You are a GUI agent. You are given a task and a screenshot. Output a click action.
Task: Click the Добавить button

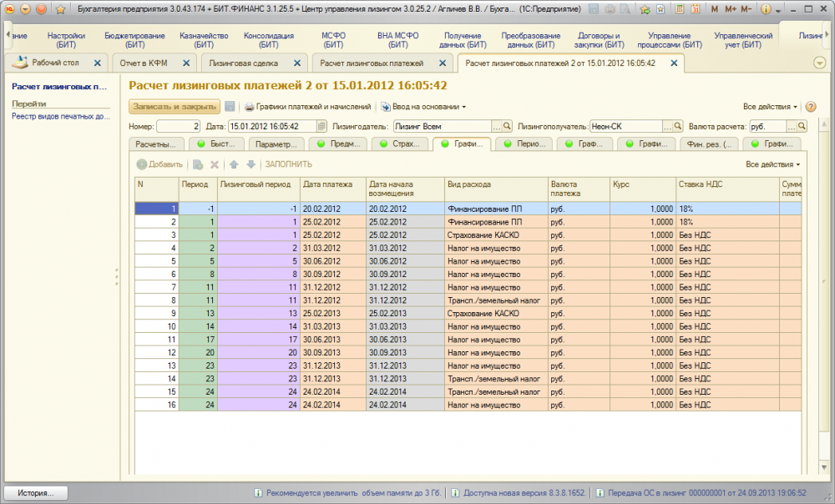(159, 164)
